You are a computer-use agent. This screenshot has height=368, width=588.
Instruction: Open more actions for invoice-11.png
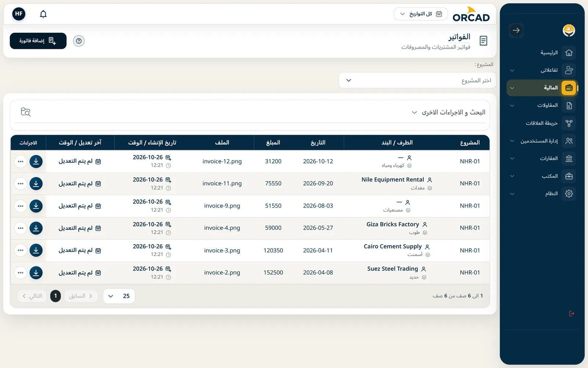pyautogui.click(x=21, y=184)
